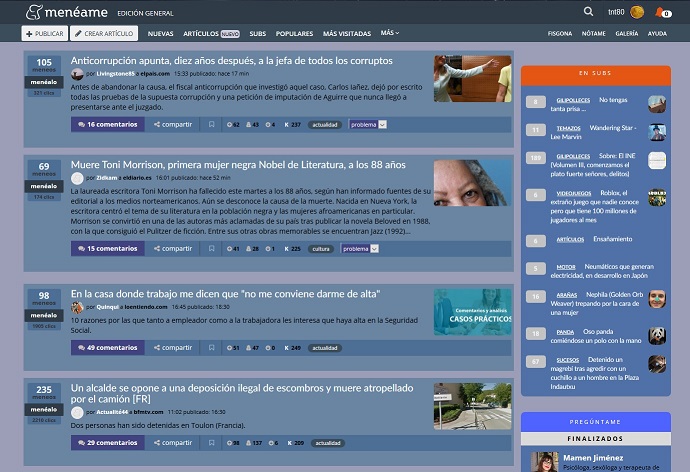Menéalo the Anticorrupción story
Screen dimensions: 690x472
tap(44, 82)
